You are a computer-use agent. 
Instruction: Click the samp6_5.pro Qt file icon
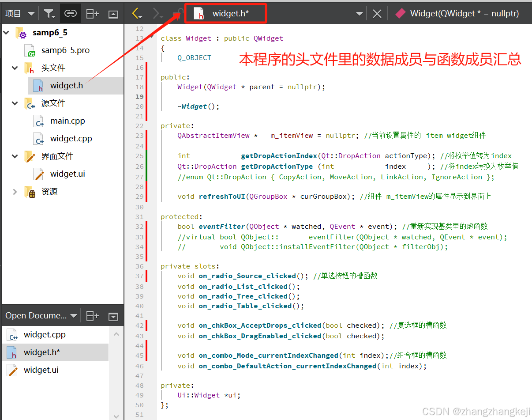(x=30, y=50)
